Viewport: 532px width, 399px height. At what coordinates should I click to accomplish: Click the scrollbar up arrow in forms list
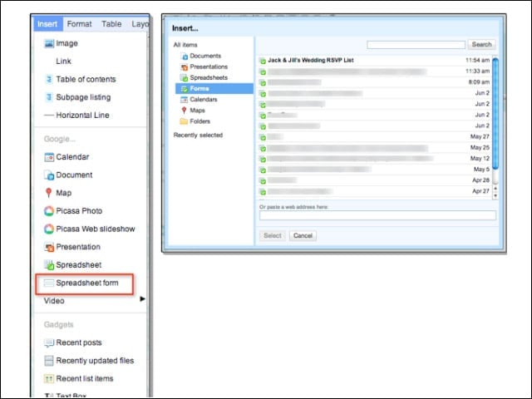tap(495, 189)
